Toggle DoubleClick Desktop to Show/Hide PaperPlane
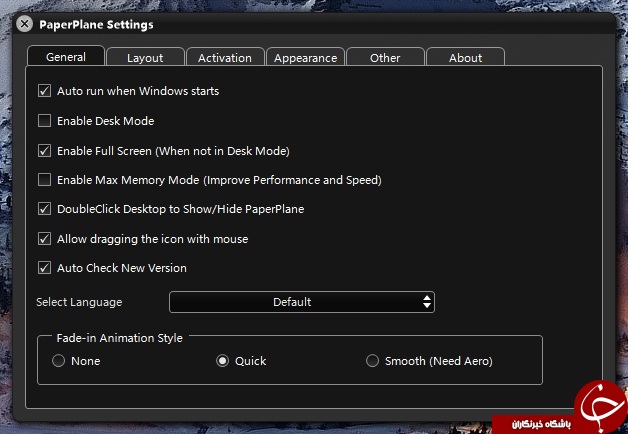628x434 pixels. pos(44,209)
